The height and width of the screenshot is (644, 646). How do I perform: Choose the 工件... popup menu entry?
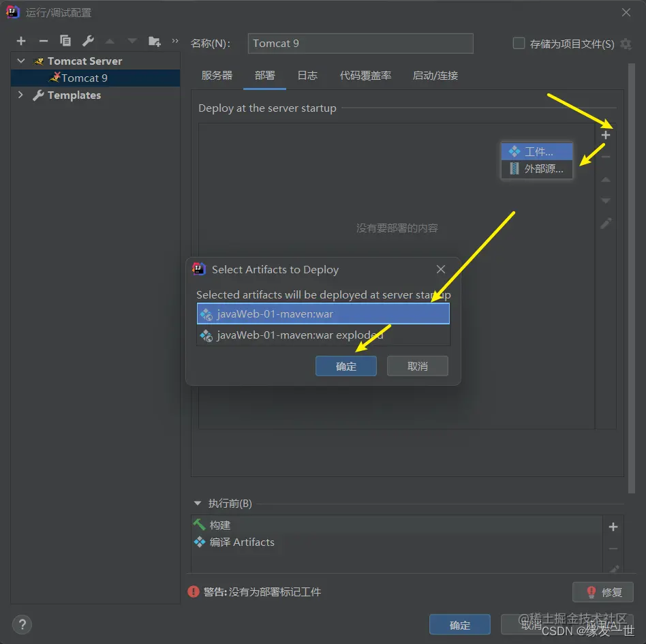tap(537, 151)
